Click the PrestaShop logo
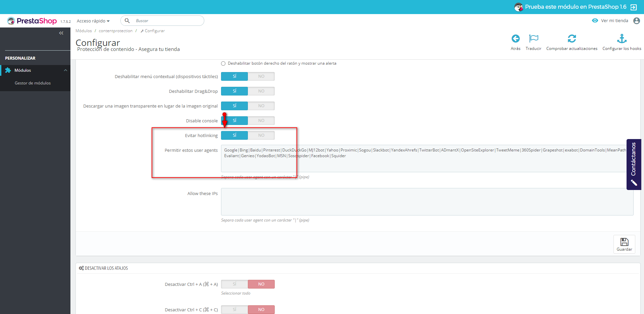Viewport: 644px width, 314px height. [32, 21]
